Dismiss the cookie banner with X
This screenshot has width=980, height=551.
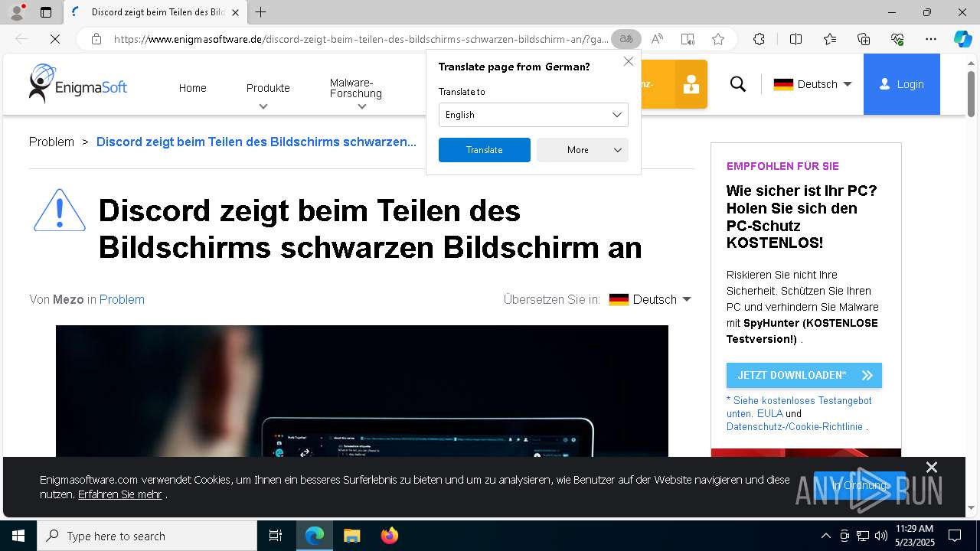coord(932,468)
